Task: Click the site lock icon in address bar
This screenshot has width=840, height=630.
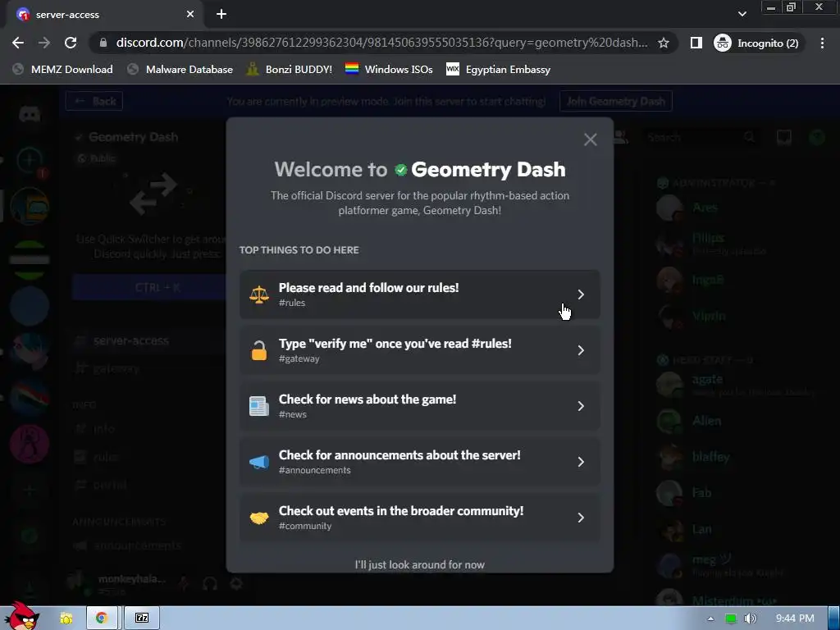Action: [x=103, y=43]
